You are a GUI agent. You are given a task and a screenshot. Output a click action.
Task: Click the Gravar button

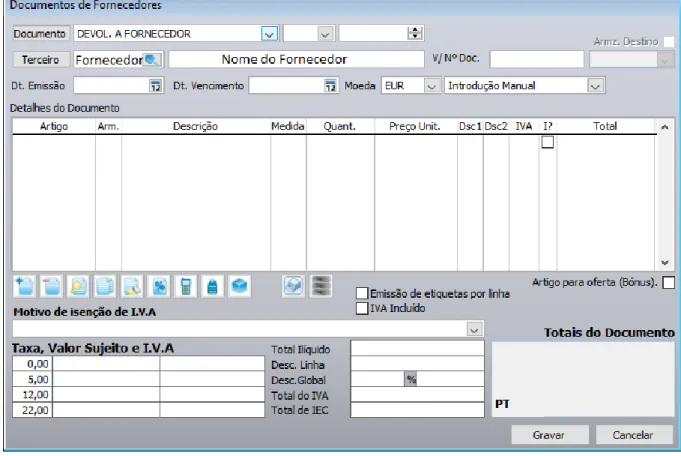pos(549,435)
